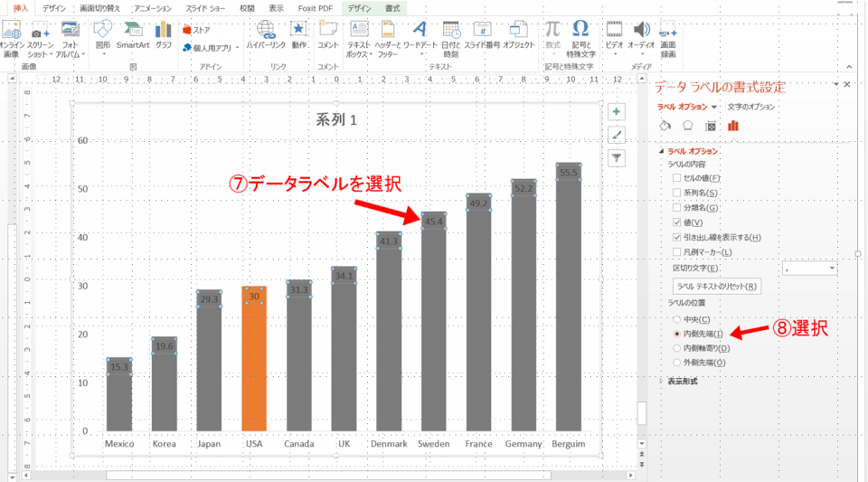Viewport: 868px width, 482px height.
Task: Open the Store add-ins
Action: pyautogui.click(x=197, y=30)
